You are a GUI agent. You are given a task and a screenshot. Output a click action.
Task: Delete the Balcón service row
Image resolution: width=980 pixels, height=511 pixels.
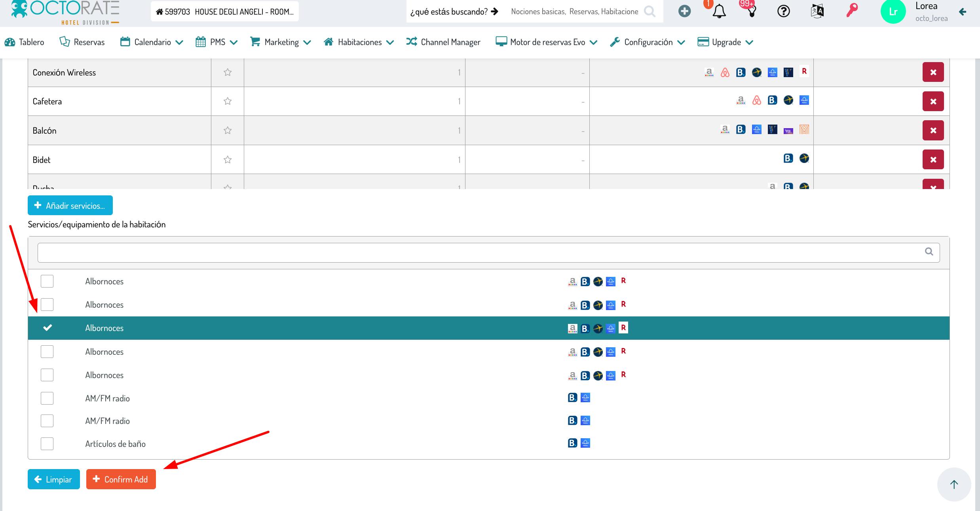pyautogui.click(x=933, y=131)
